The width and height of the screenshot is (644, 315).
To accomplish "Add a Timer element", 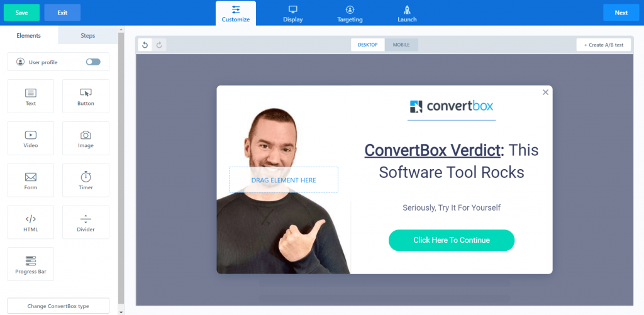I will (86, 180).
